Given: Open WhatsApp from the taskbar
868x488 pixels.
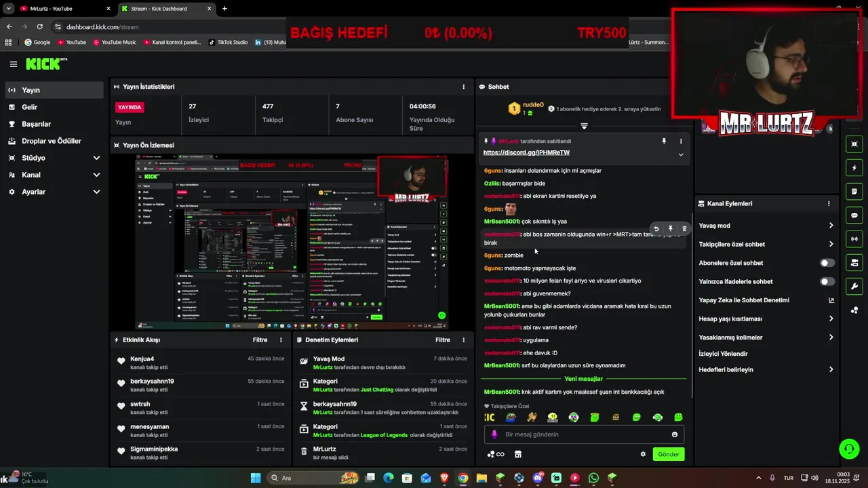Looking at the screenshot, I should pos(593,478).
